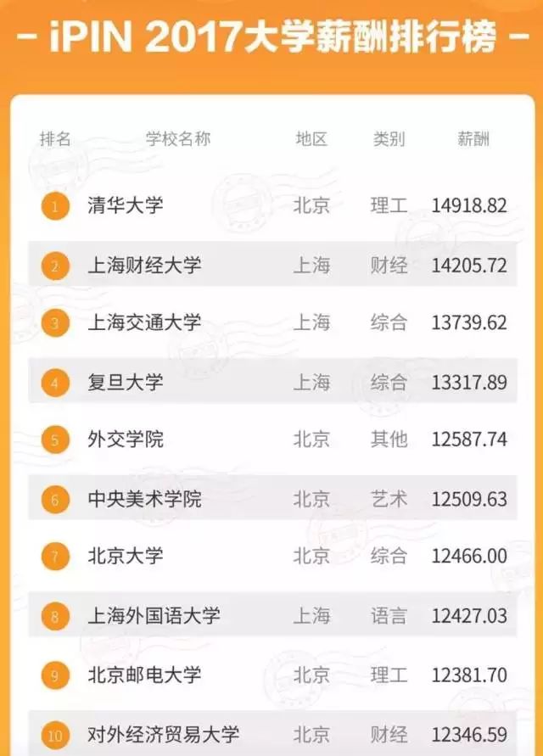This screenshot has height=756, width=543.
Task: Click the 薪酬 column header
Action: (x=473, y=139)
